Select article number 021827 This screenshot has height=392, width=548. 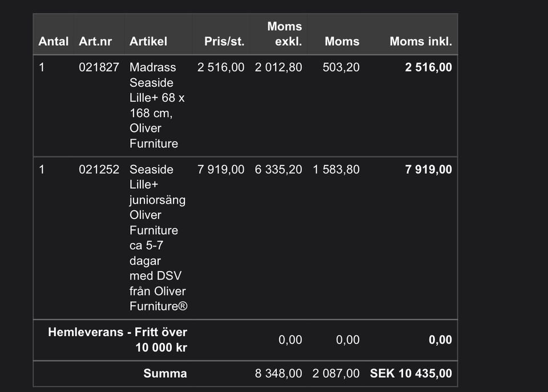coord(99,67)
